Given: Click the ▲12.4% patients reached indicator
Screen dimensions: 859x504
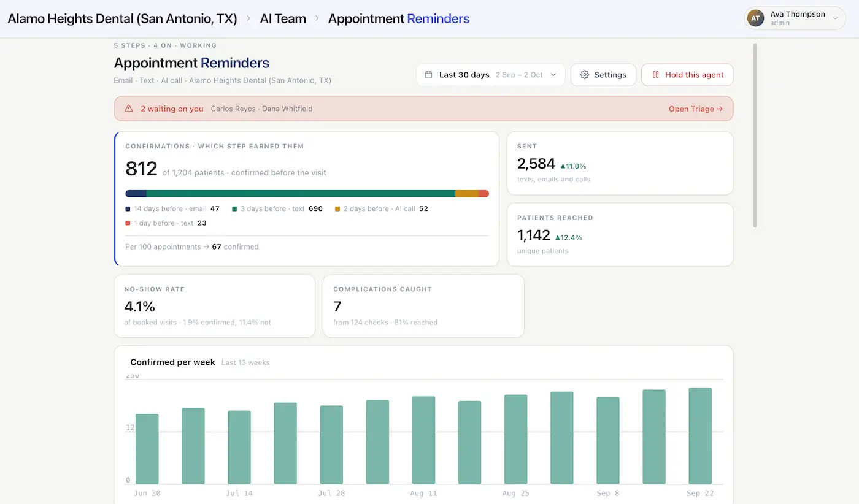Looking at the screenshot, I should click(x=568, y=237).
